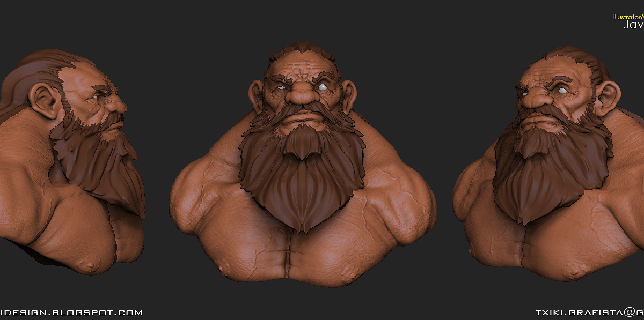The height and width of the screenshot is (320, 644).
Task: Select the left side-profile dwarf bust
Action: (72, 162)
